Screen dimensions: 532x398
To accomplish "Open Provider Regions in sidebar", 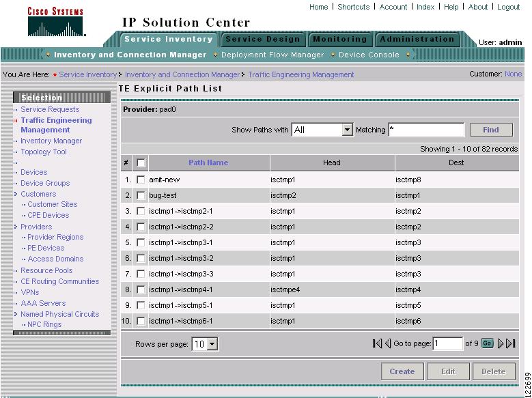I will [55, 237].
